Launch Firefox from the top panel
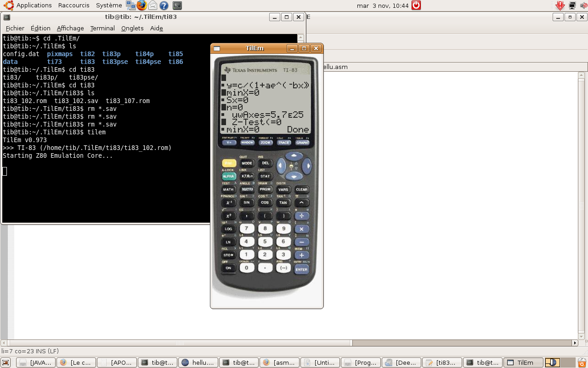Screen dimensions: 588x368 point(142,6)
